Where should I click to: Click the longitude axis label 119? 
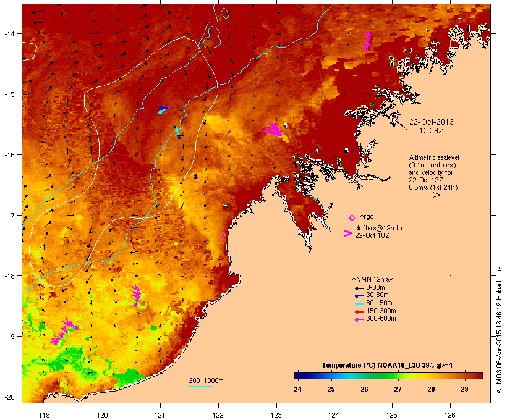point(45,415)
